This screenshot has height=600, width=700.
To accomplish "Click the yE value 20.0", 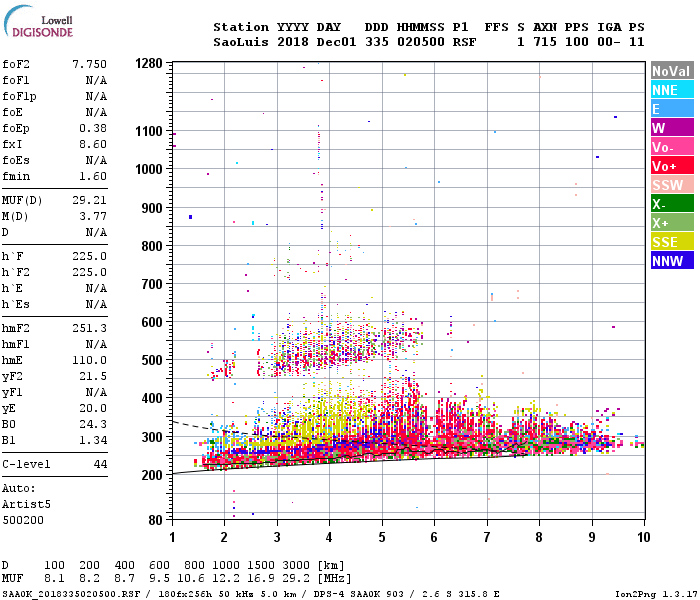I will [93, 408].
